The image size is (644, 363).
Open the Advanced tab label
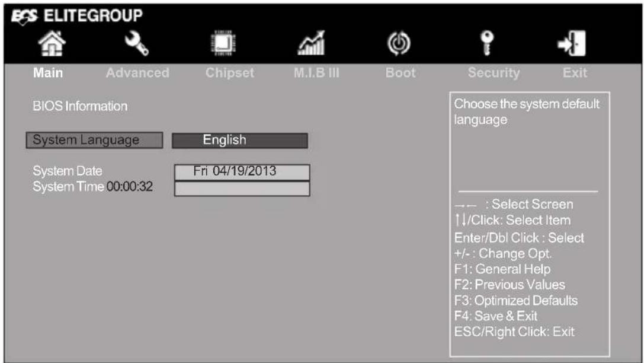(137, 73)
